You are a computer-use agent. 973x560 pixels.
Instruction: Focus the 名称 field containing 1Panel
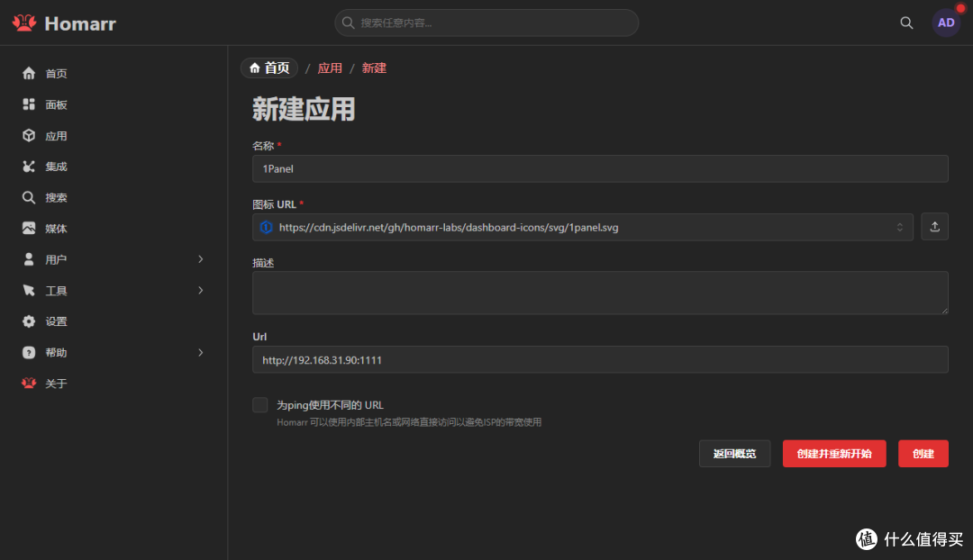click(x=600, y=168)
